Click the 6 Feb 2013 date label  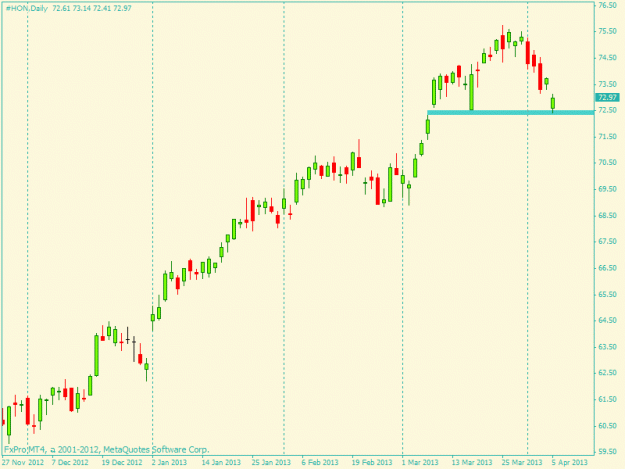(320, 462)
